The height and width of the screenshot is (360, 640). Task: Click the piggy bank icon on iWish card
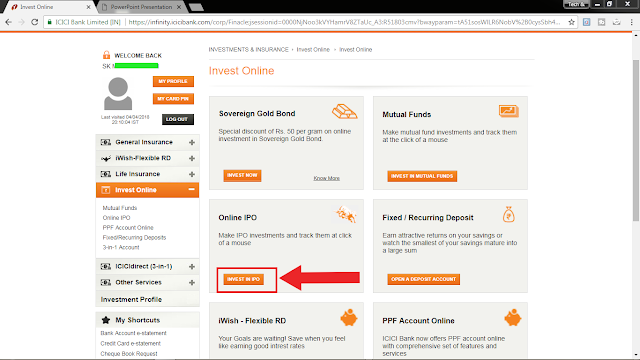349,318
